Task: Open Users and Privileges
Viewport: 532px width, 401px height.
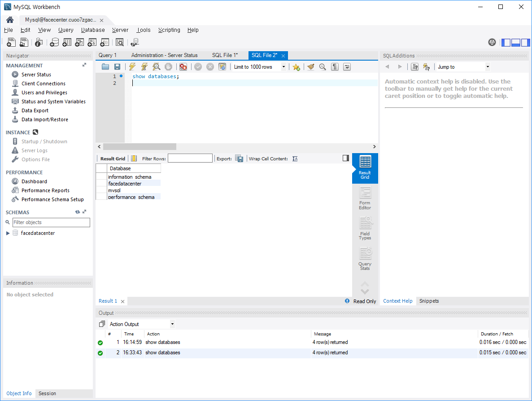Action: 44,93
